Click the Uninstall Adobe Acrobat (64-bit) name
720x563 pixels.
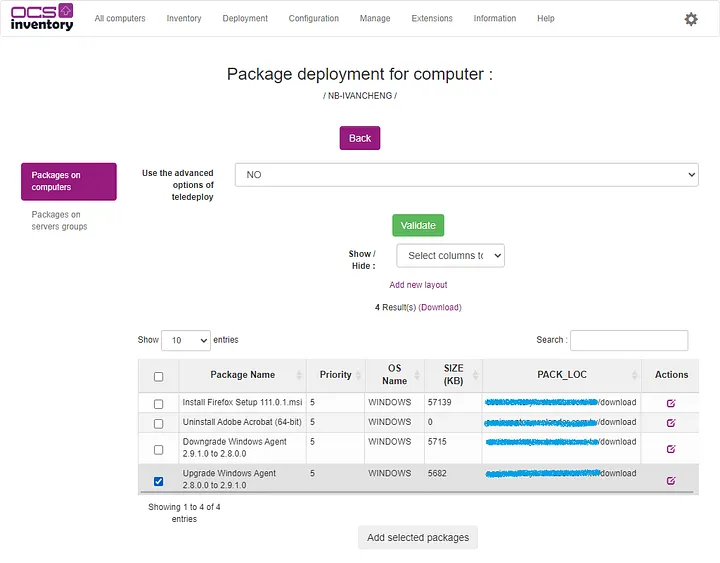point(242,422)
